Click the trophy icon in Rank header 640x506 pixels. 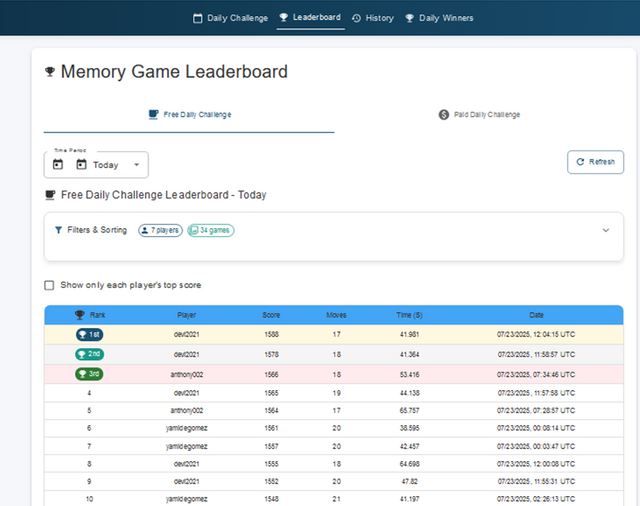[x=80, y=315]
